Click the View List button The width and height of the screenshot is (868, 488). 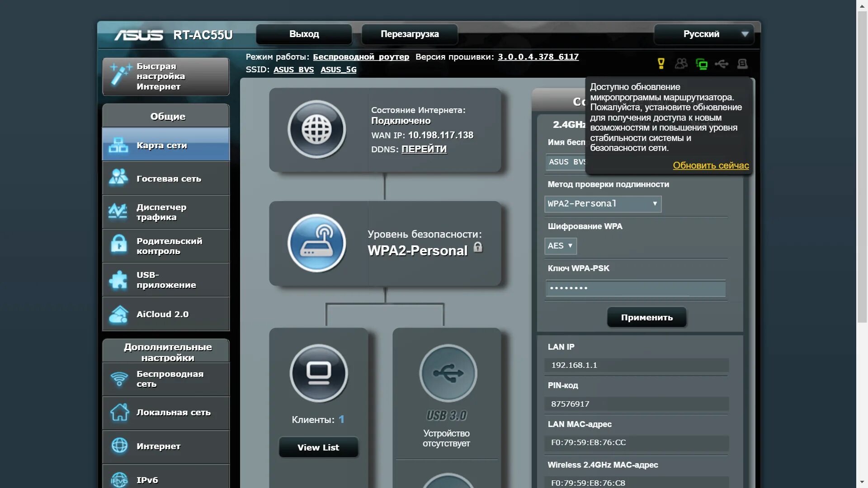[318, 447]
